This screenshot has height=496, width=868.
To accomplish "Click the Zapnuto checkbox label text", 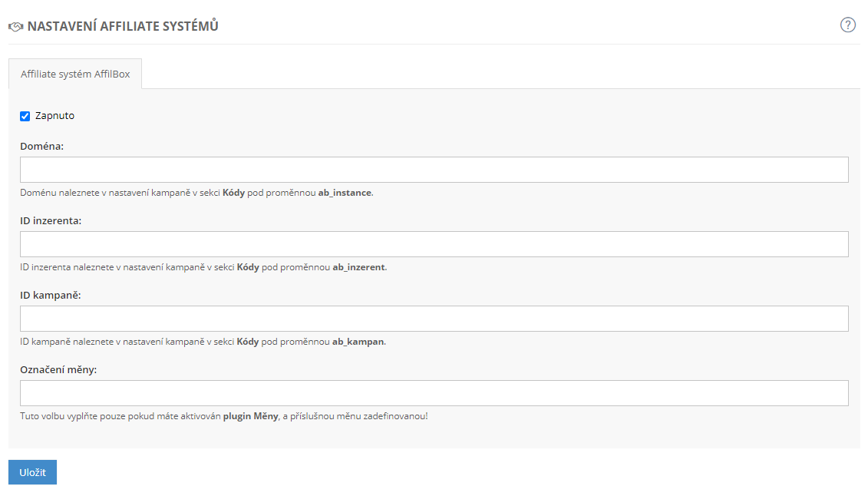I will [54, 116].
